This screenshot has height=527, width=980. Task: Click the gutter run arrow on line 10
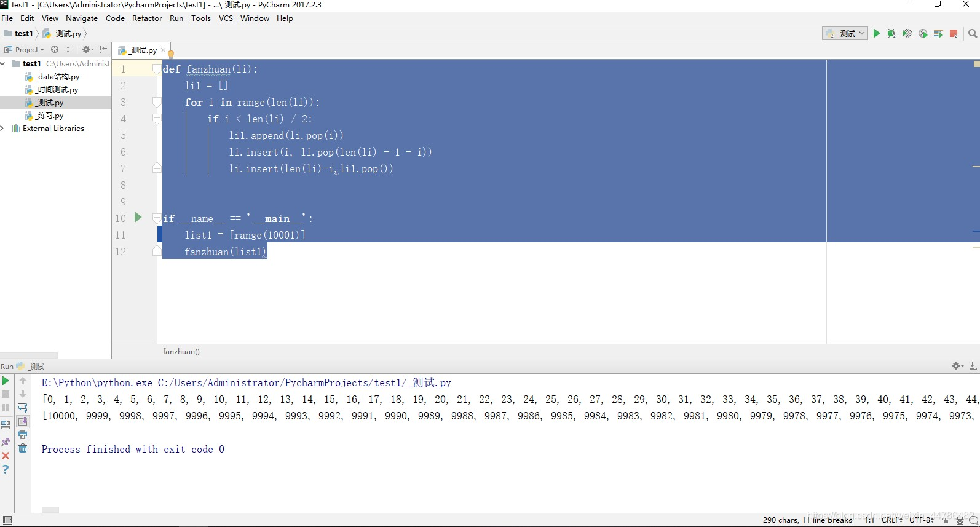(138, 217)
